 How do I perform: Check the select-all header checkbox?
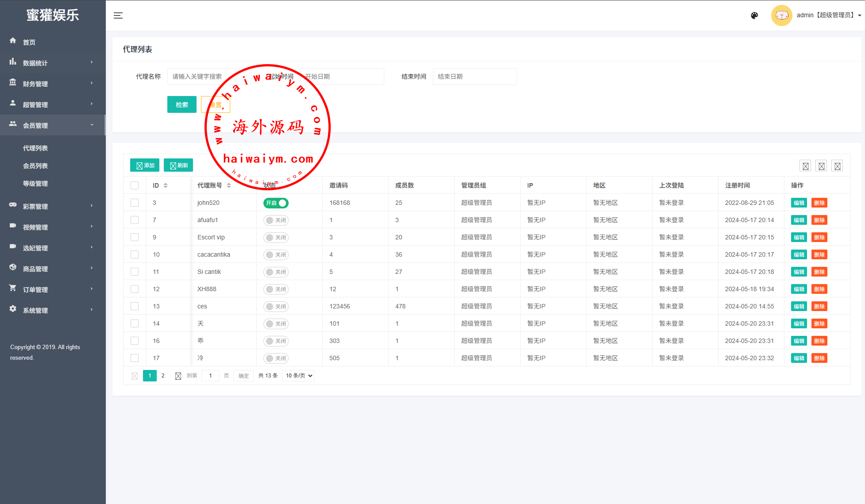(135, 185)
